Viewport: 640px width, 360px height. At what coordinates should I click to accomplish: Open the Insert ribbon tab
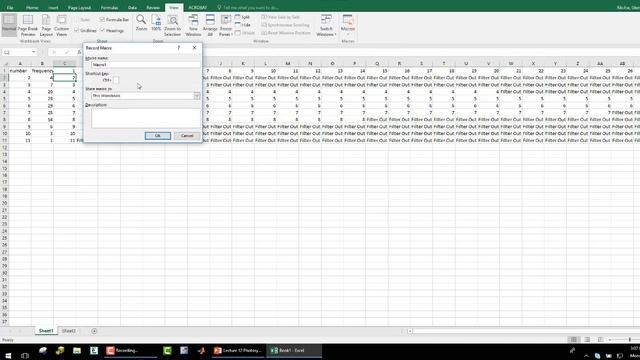pos(53,8)
